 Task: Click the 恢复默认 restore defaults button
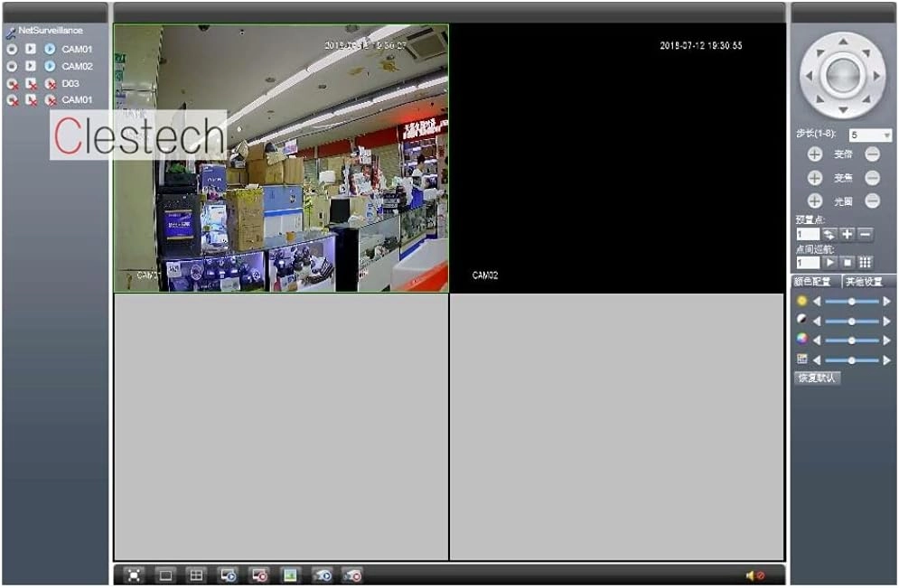point(818,378)
